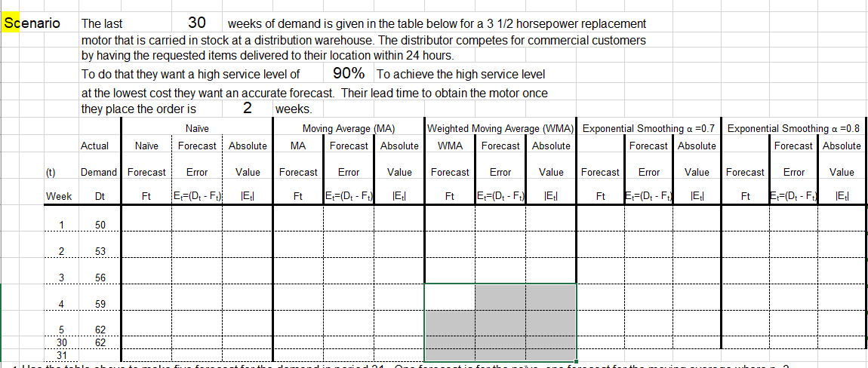
Task: Select 'To do that they want a high service level of'
Action: tap(190, 74)
